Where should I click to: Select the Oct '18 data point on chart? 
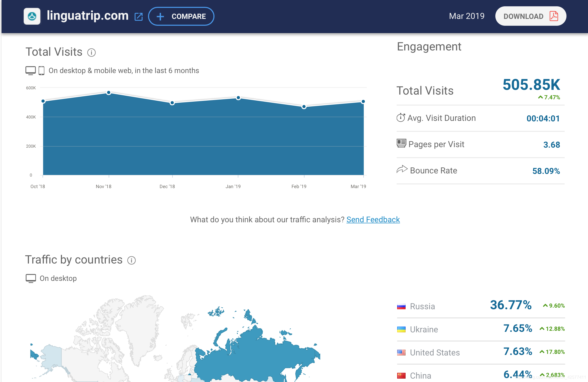[43, 101]
